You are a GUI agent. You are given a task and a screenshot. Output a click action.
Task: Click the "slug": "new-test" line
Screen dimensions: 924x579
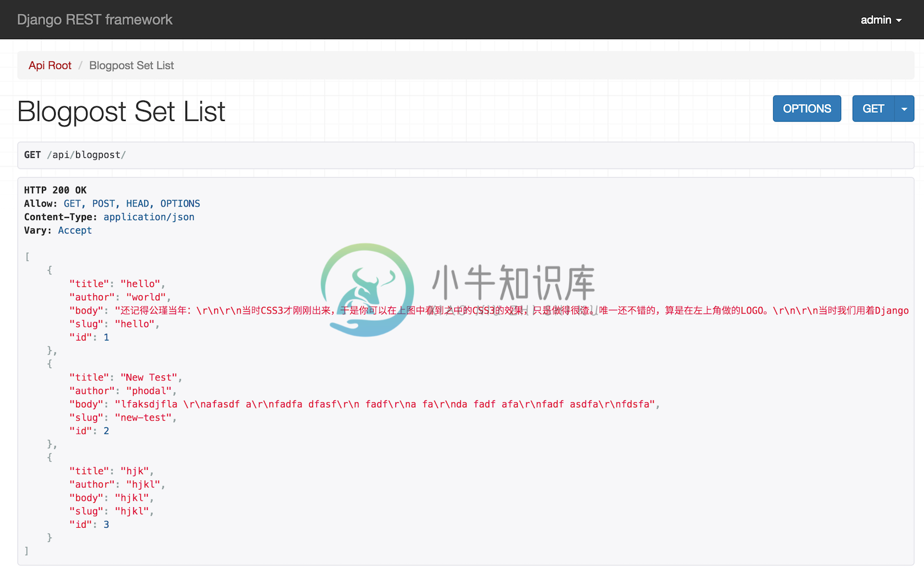[123, 418]
